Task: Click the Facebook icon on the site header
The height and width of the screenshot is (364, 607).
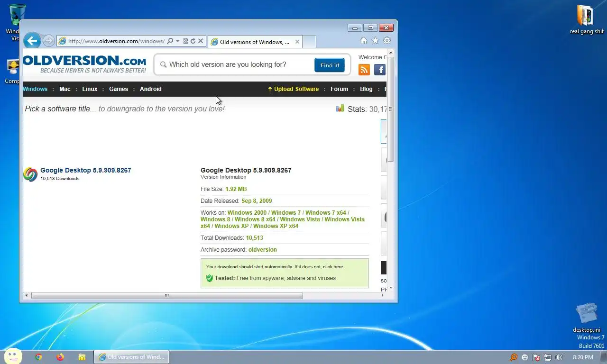Action: tap(380, 70)
